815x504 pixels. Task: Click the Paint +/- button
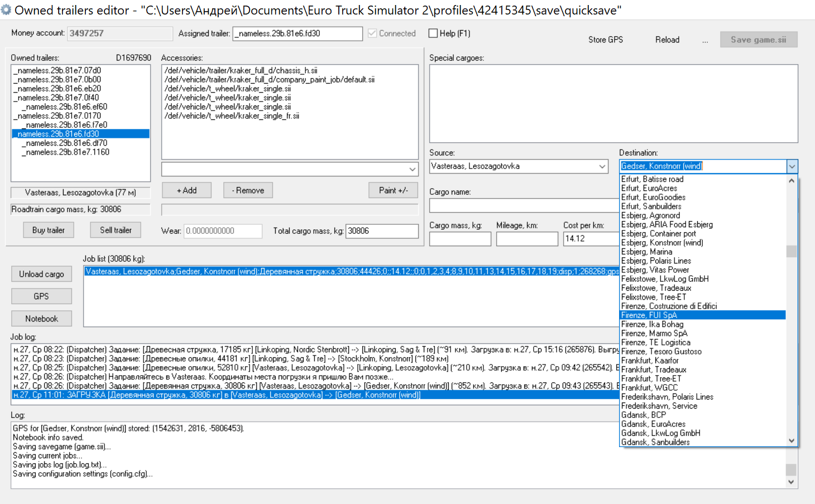(393, 190)
